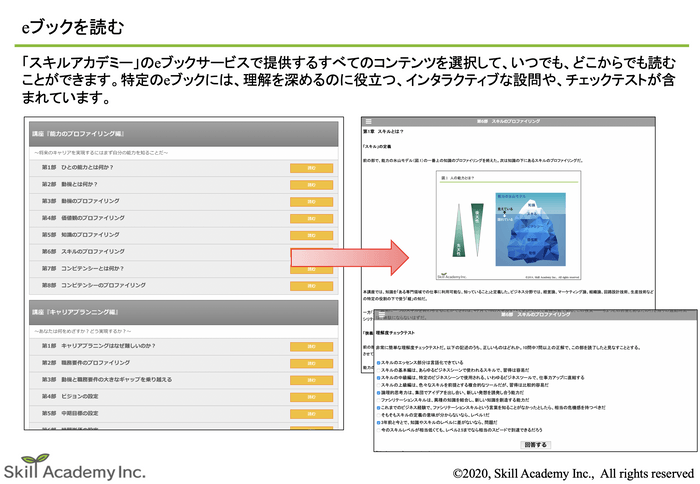This screenshot has width=700, height=484.
Task: Toggle the '論理的思考力は' statement checkbox
Action: coord(379,393)
